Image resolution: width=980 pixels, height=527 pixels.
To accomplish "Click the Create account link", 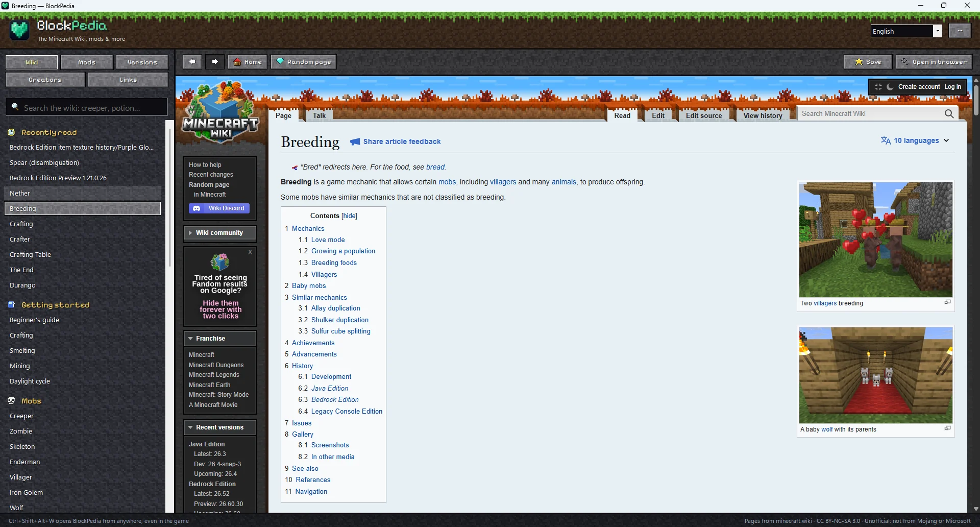I will 919,87.
